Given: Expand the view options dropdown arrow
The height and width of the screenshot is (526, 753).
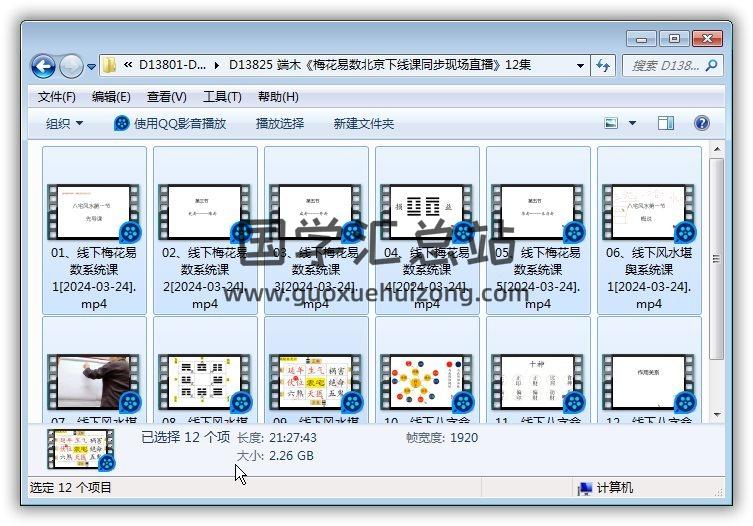Looking at the screenshot, I should (x=632, y=123).
